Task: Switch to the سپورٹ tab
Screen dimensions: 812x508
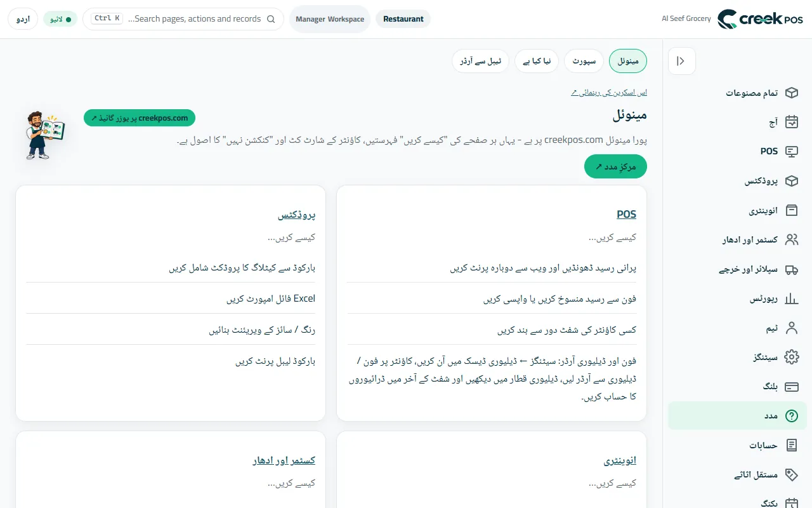Action: pos(584,61)
